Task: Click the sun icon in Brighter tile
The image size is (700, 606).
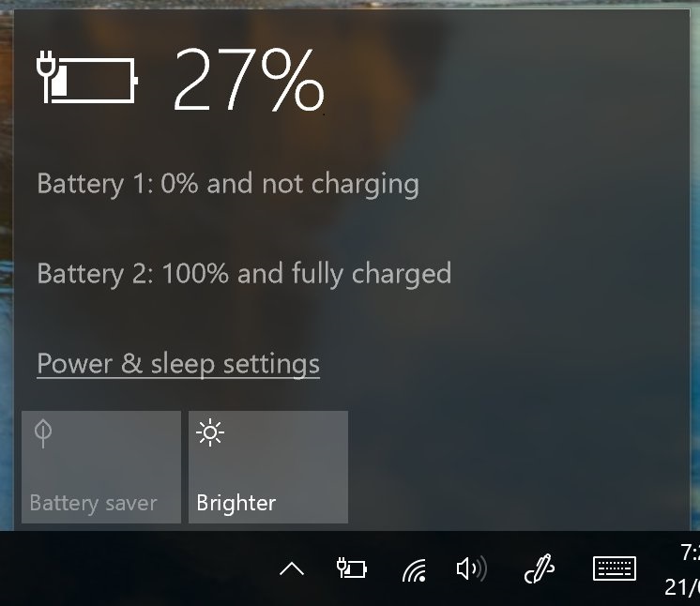Action: (210, 432)
